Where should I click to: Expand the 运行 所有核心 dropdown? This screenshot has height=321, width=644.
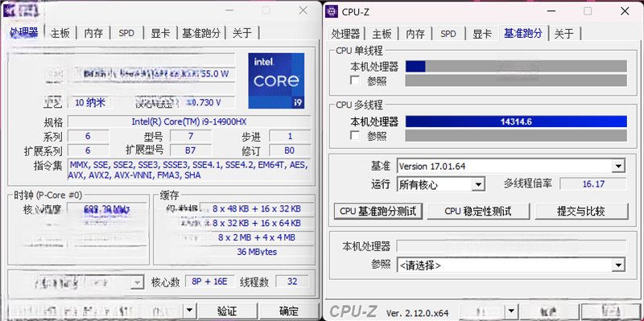point(477,185)
